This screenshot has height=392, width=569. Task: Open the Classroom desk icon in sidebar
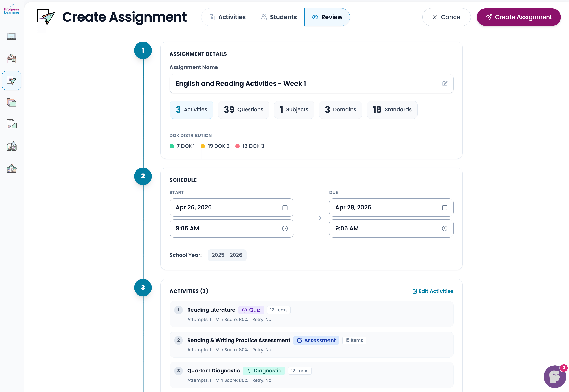[x=11, y=58]
